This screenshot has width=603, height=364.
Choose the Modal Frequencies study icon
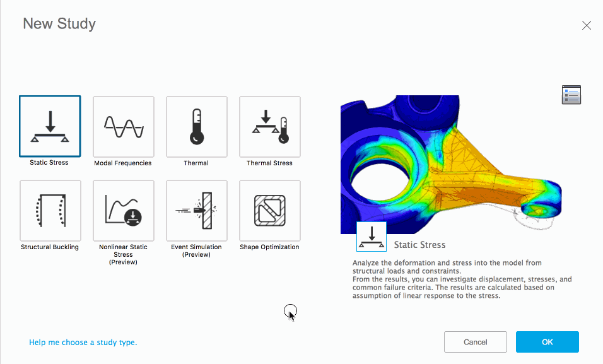(x=124, y=127)
